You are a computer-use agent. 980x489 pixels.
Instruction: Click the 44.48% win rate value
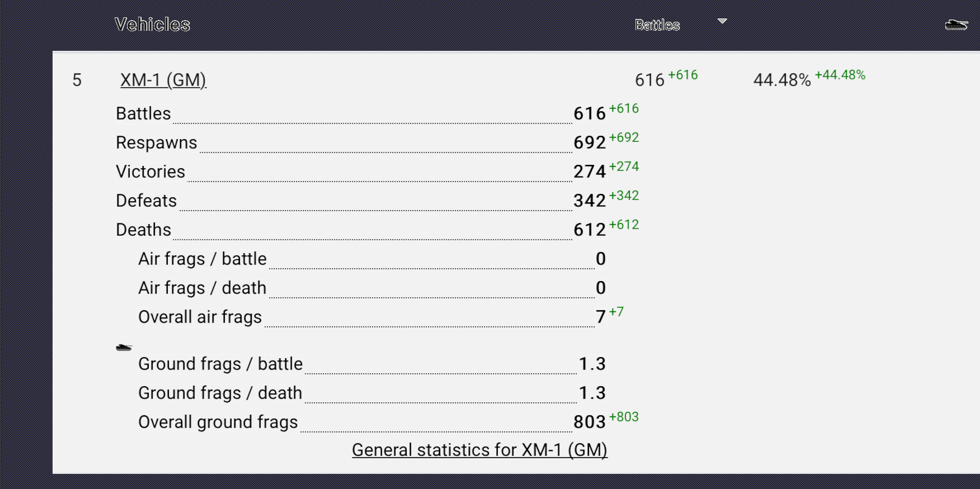pos(781,80)
